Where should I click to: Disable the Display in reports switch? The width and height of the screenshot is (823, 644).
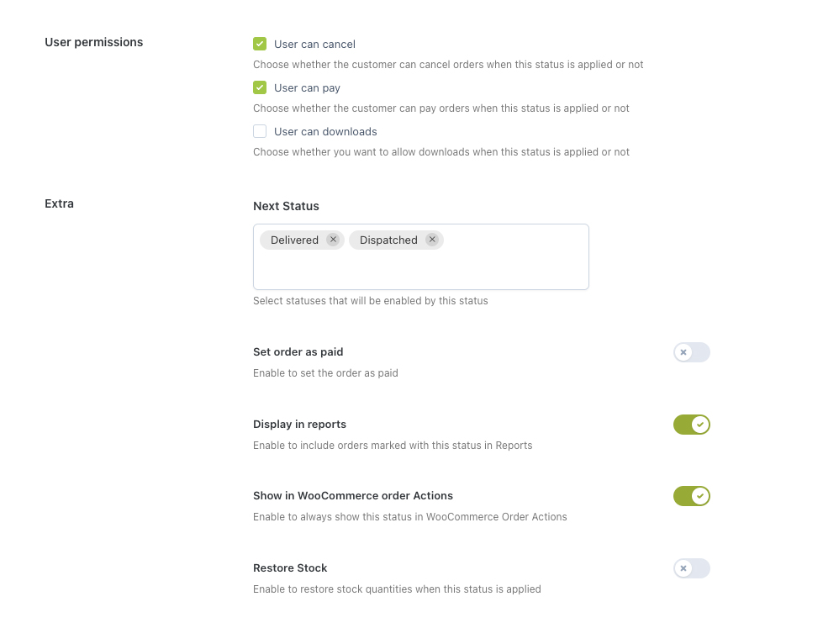[x=691, y=425]
